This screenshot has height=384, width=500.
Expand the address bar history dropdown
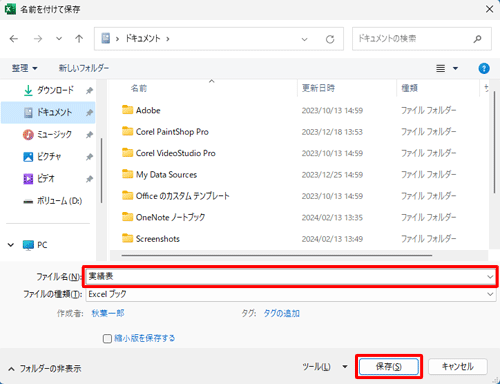pyautogui.click(x=304, y=39)
